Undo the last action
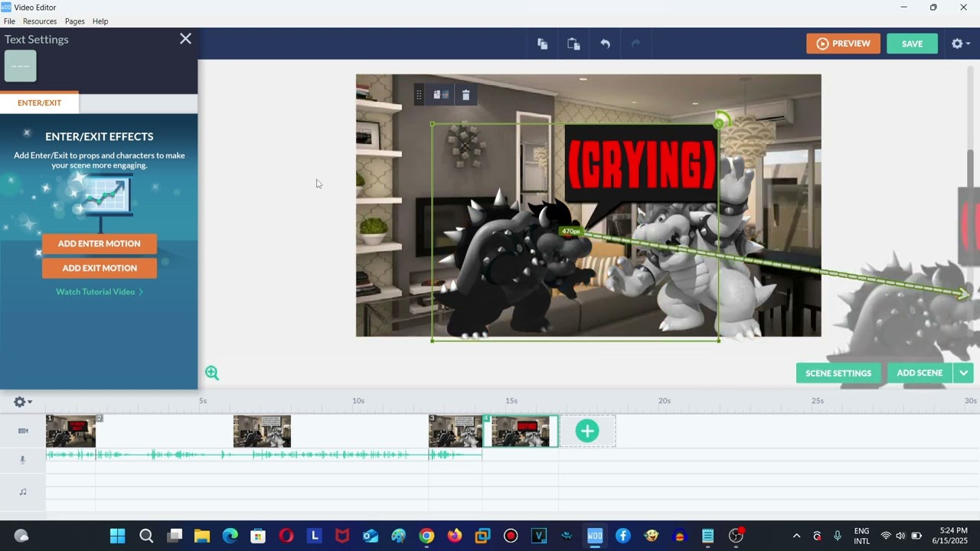Viewport: 980px width, 551px height. (605, 44)
